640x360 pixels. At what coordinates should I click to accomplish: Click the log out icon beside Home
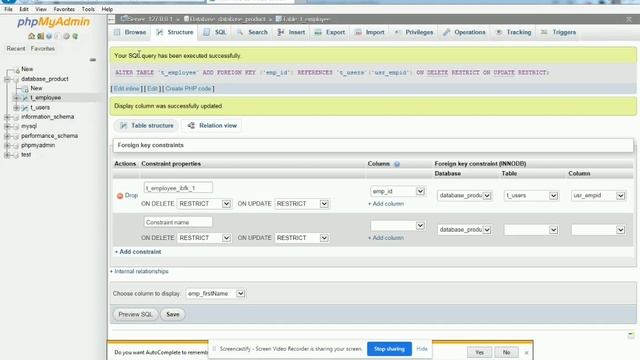[40, 36]
